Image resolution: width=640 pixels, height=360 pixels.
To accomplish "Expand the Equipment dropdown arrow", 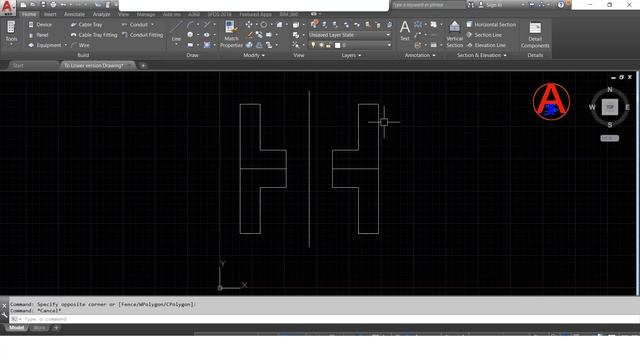I will (66, 45).
